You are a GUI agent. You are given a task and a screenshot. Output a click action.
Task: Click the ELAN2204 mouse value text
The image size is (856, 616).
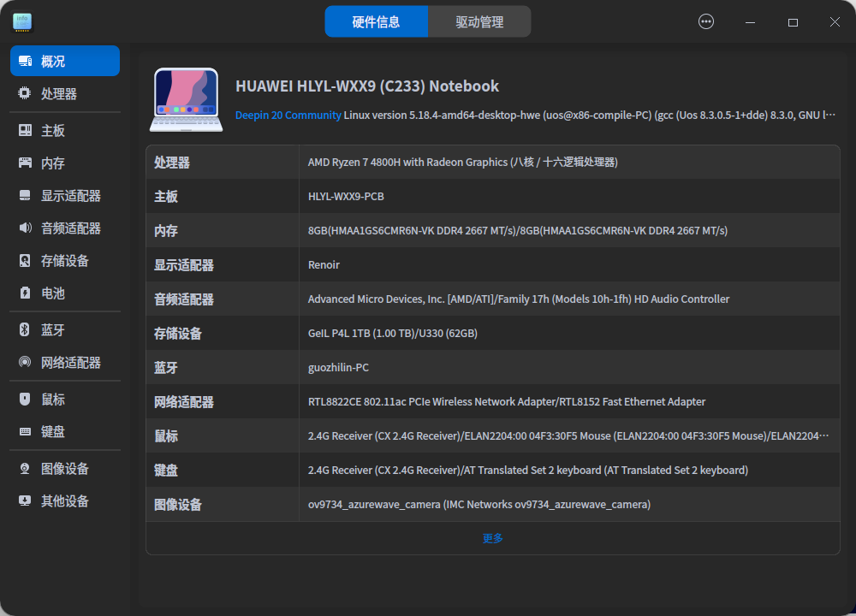[568, 436]
